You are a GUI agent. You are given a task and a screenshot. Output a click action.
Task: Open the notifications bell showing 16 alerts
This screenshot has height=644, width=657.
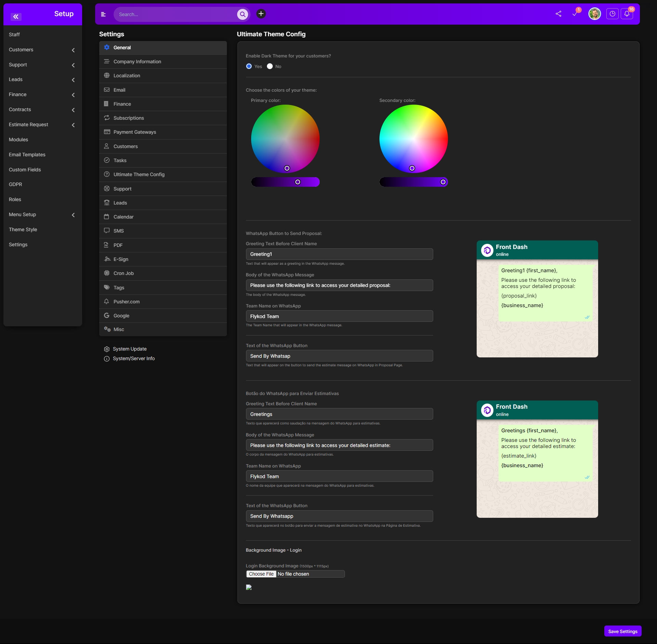coord(627,14)
